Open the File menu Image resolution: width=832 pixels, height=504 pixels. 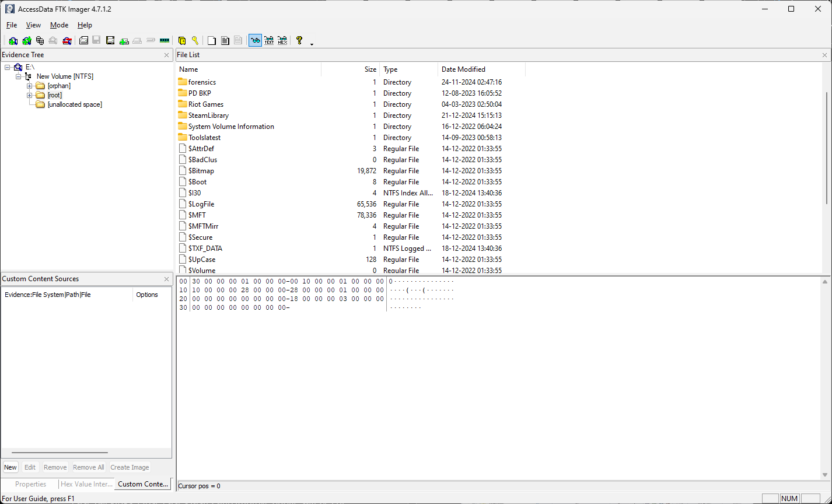[x=12, y=25]
